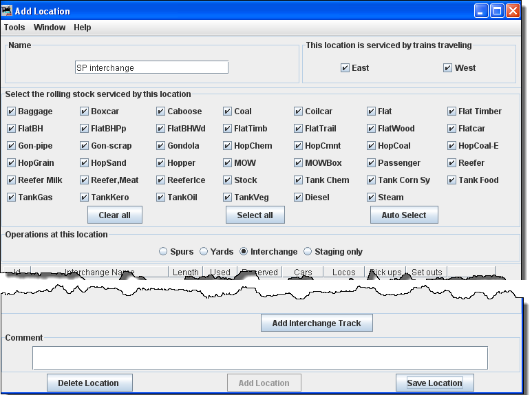Open the Tools menu

pos(14,28)
